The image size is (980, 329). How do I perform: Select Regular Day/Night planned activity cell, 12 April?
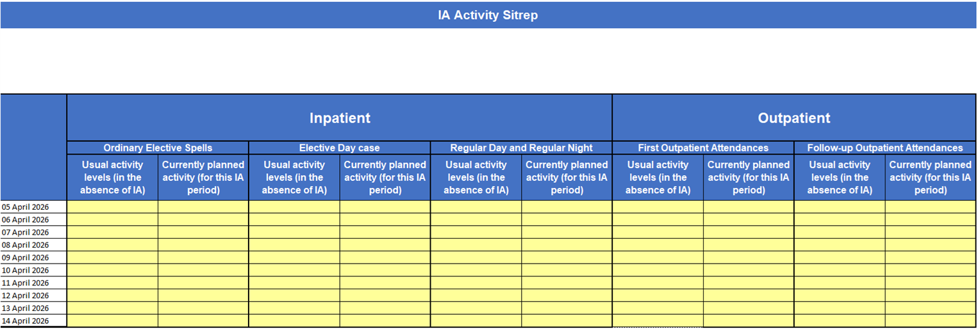pos(567,296)
